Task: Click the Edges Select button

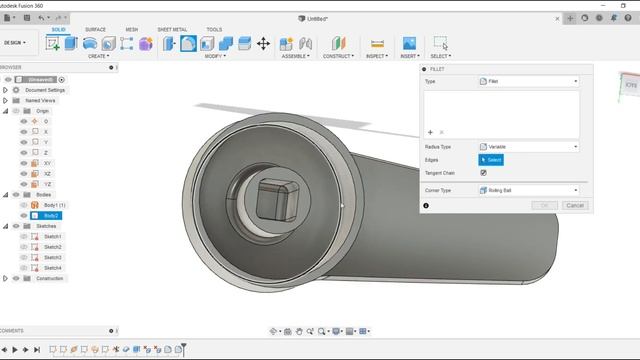Action: click(491, 160)
